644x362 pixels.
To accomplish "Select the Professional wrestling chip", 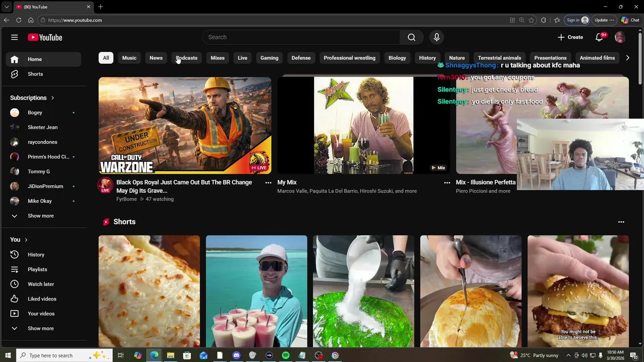I will (350, 58).
